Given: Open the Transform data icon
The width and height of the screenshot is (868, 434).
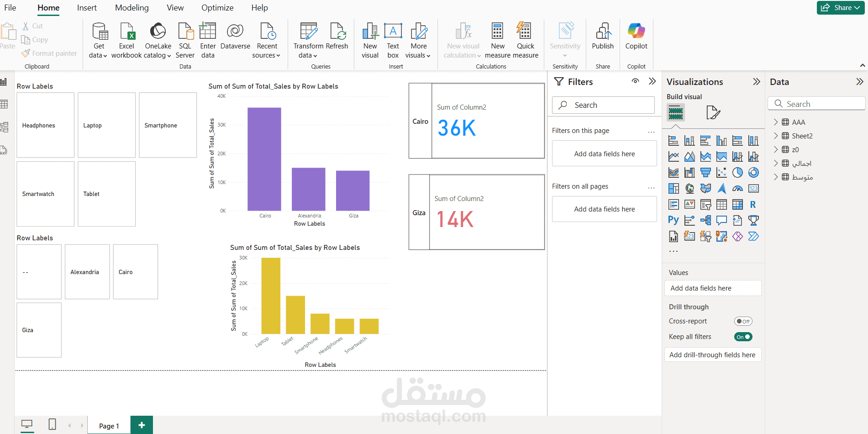Looking at the screenshot, I should [x=308, y=31].
